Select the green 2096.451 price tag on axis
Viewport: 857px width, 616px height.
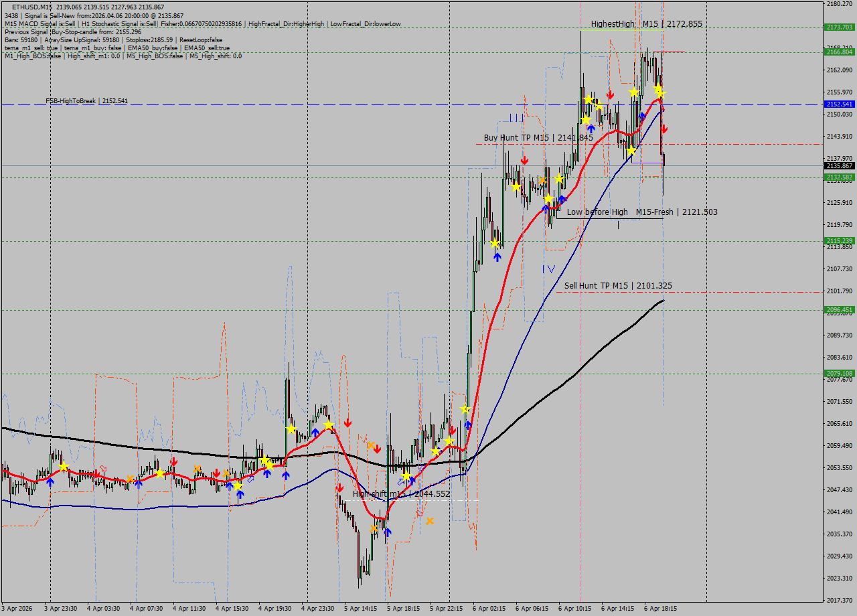click(839, 310)
